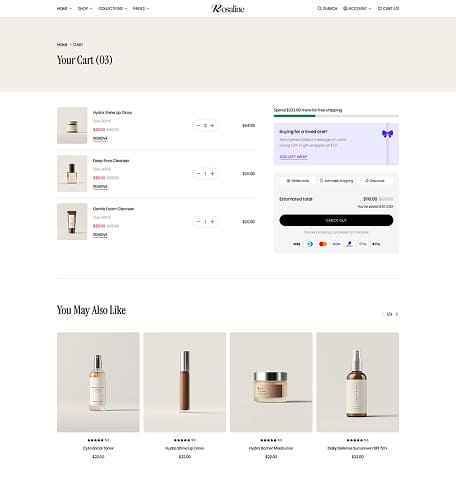Image resolution: width=456 pixels, height=484 pixels.
Task: Expand the Collections menu dropdown
Action: [112, 8]
